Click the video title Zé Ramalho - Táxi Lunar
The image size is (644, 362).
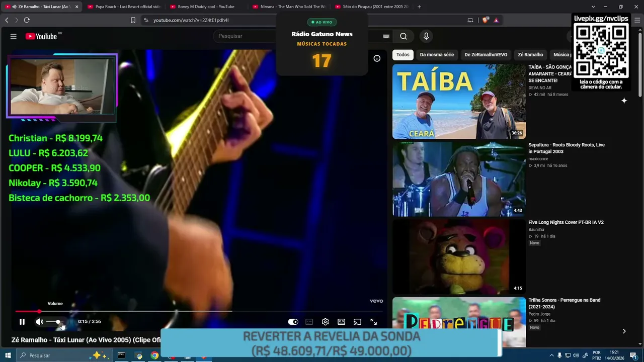(86, 340)
